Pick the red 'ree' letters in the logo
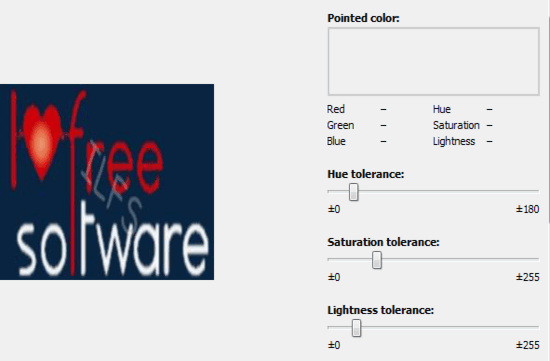This screenshot has height=361, width=550. point(126,165)
